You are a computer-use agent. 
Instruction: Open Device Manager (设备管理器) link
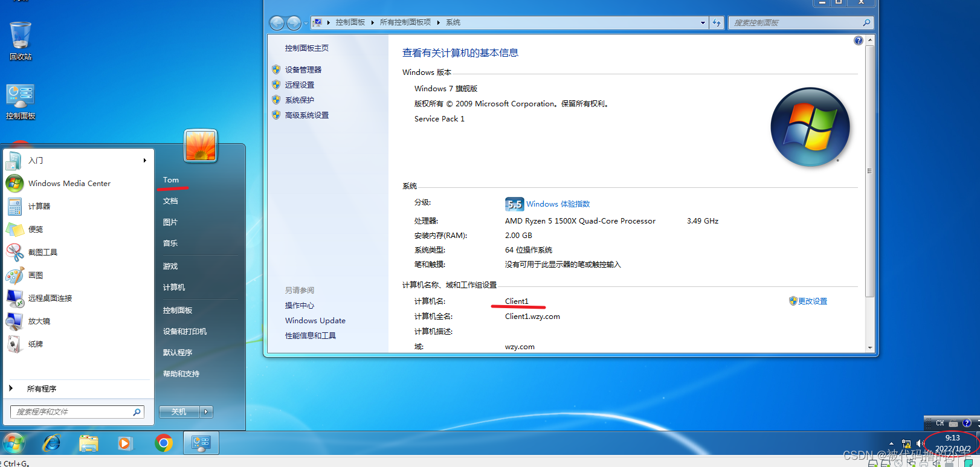(x=303, y=70)
